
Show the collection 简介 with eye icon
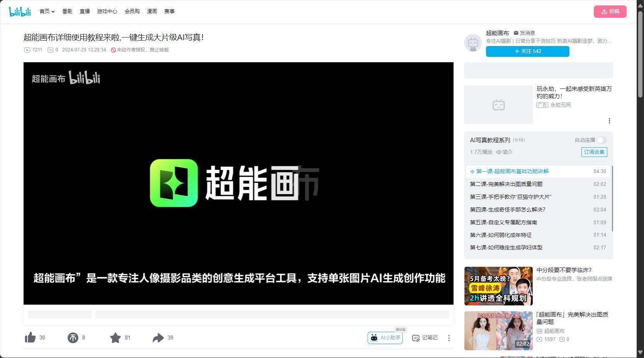(x=504, y=152)
